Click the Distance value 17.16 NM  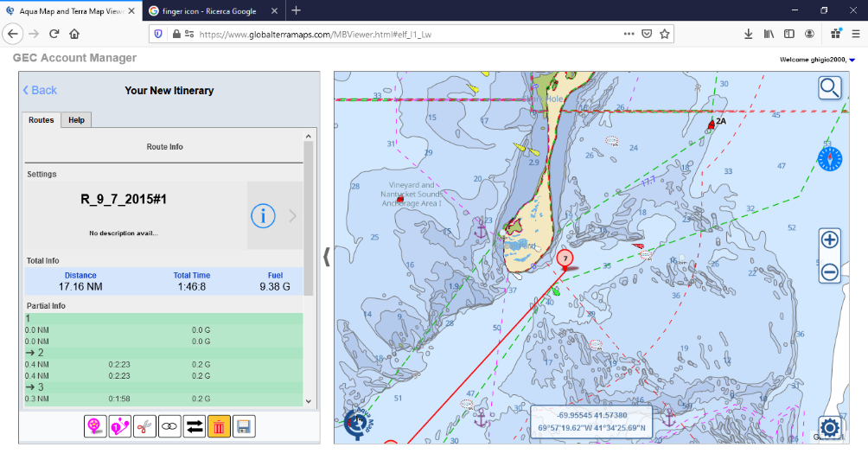point(80,287)
